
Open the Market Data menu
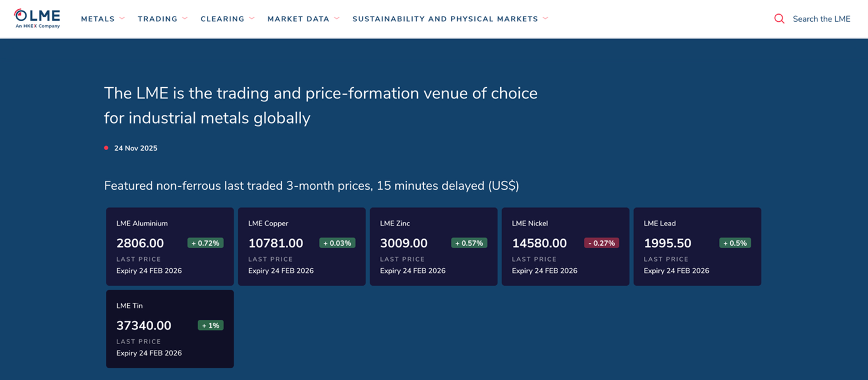click(298, 19)
